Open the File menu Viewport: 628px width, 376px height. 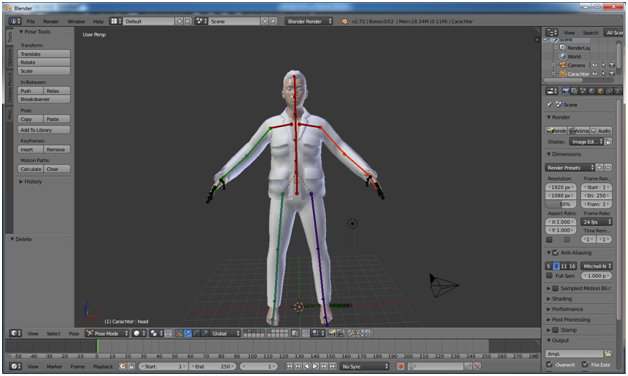[31, 21]
